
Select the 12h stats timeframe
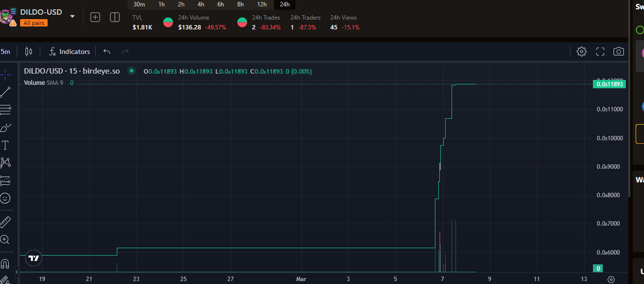point(262,4)
